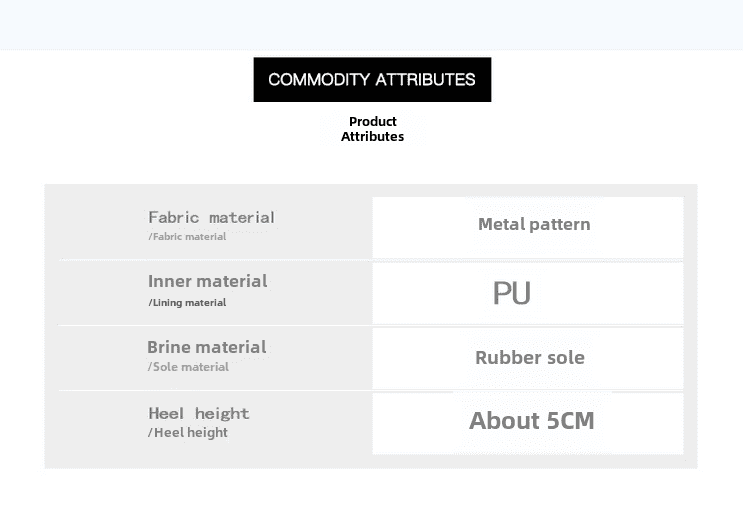The width and height of the screenshot is (743, 510).
Task: Click the PU value text
Action: coord(511,293)
